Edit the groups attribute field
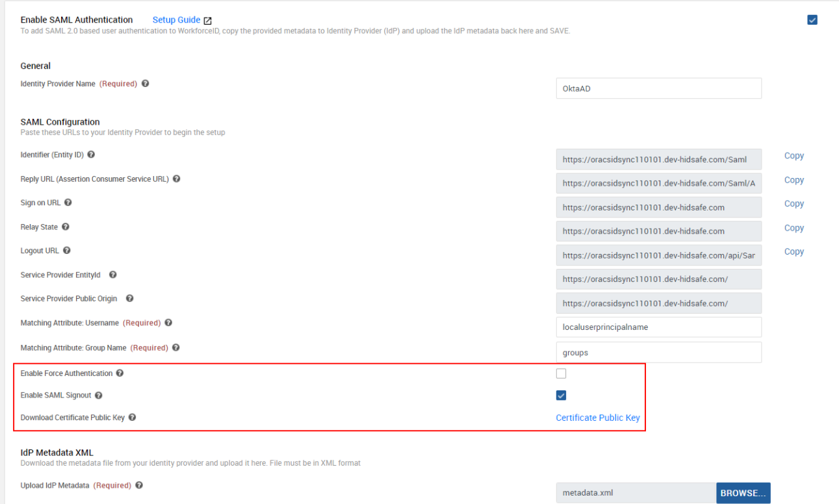 pyautogui.click(x=658, y=352)
